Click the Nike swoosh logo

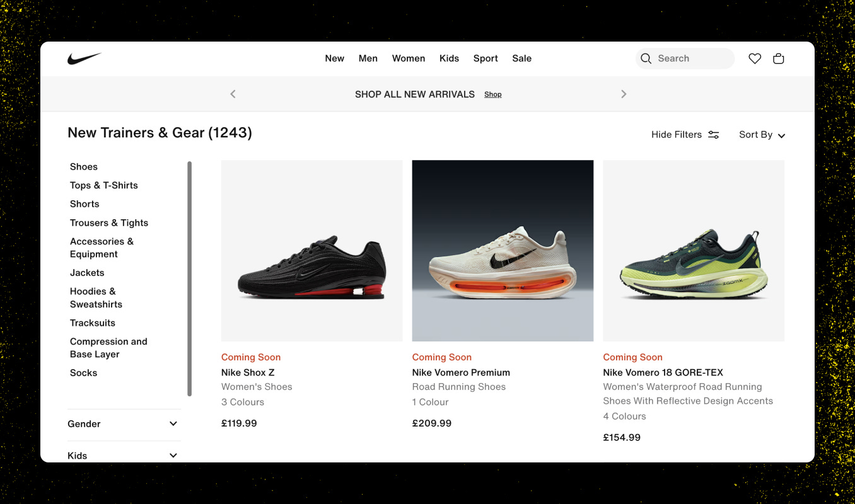[x=84, y=59]
